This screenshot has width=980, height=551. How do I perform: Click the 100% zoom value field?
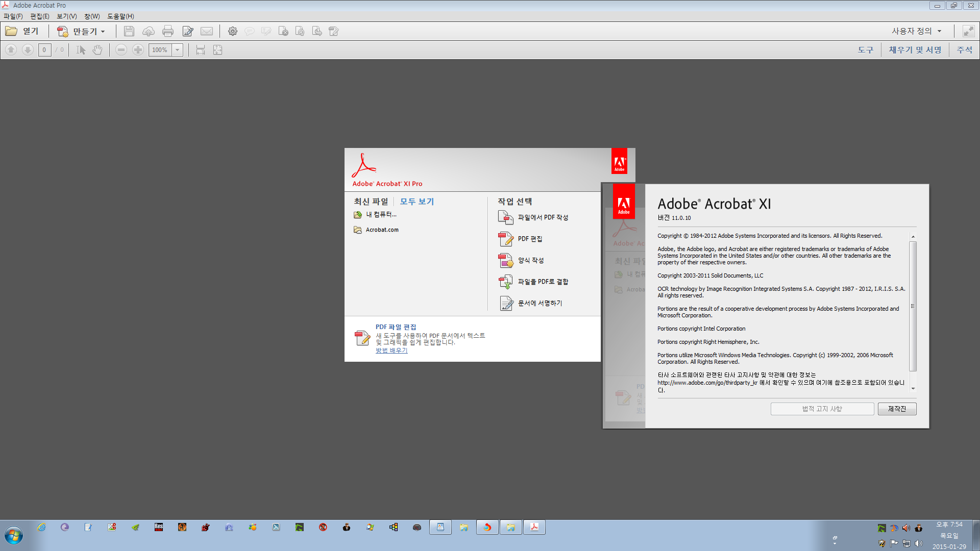pos(160,50)
